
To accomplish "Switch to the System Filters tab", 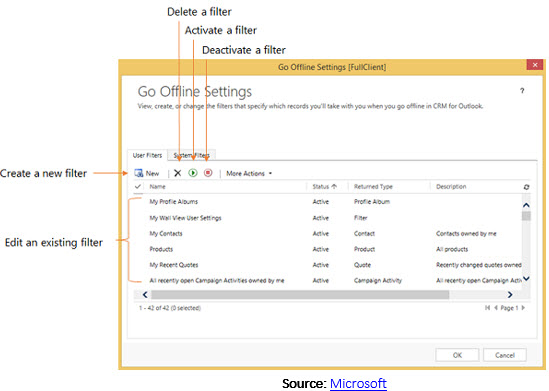I will pos(192,155).
